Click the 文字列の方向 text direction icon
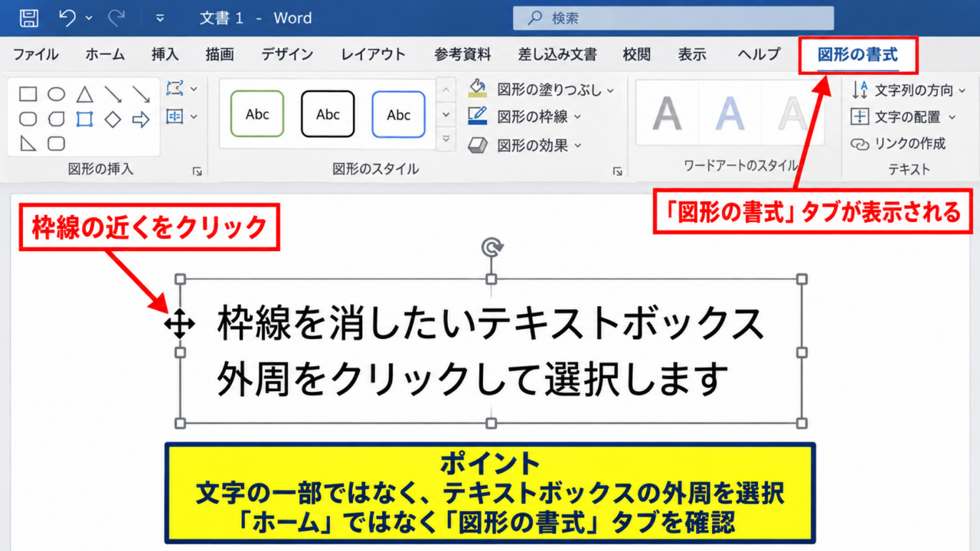The height and width of the screenshot is (551, 980). [x=861, y=90]
